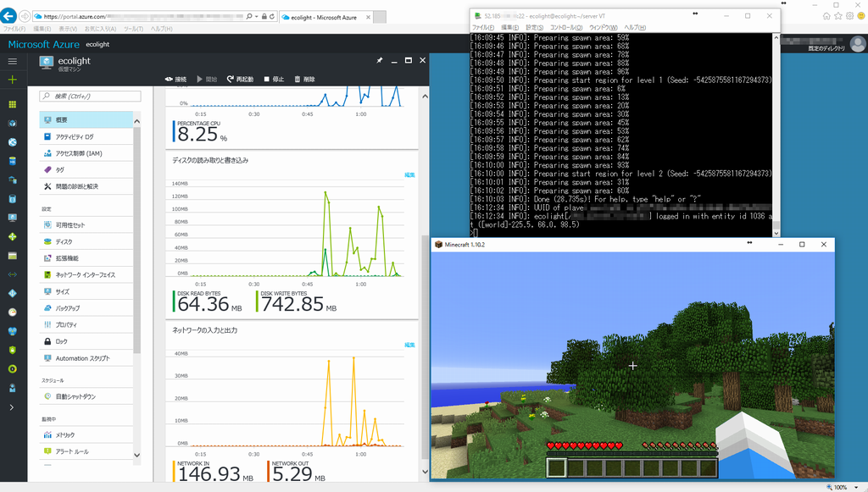Click the Minecraft 1.10.2 window title icon
Image resolution: width=868 pixels, height=492 pixels.
tap(438, 245)
